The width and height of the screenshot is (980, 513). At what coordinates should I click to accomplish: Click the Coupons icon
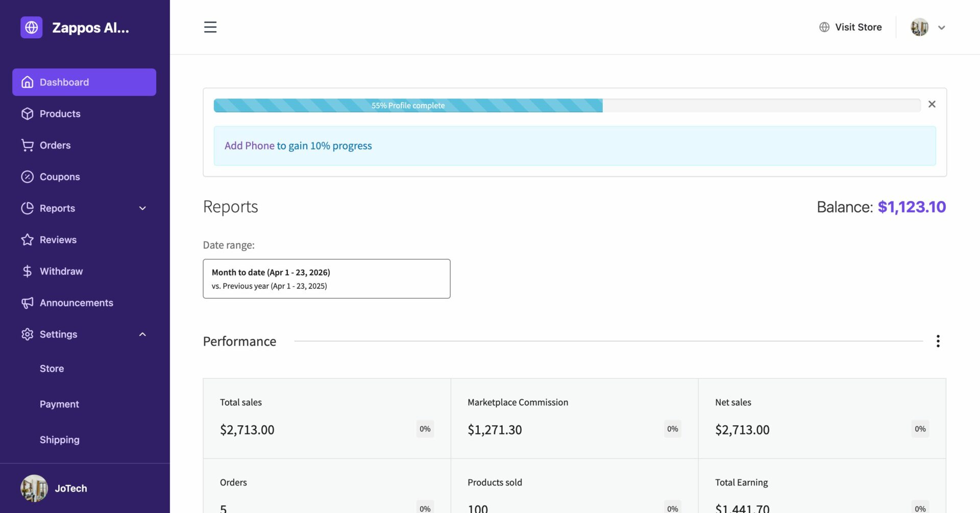click(28, 176)
